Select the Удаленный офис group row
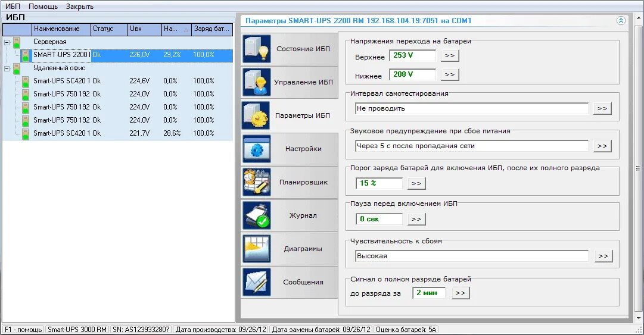This screenshot has width=644, height=335. (x=117, y=68)
